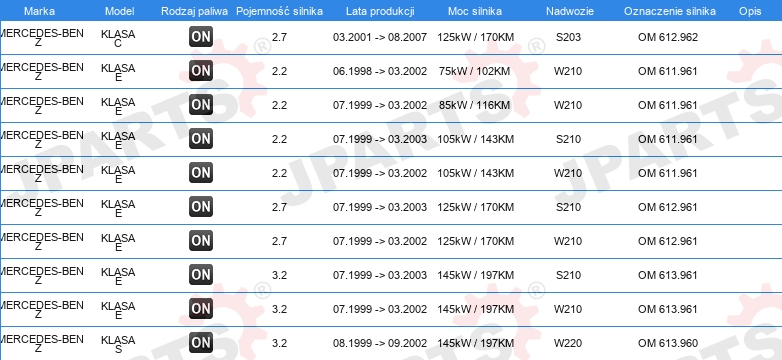Select the W220 body cell
782x360 pixels.
[x=568, y=343]
